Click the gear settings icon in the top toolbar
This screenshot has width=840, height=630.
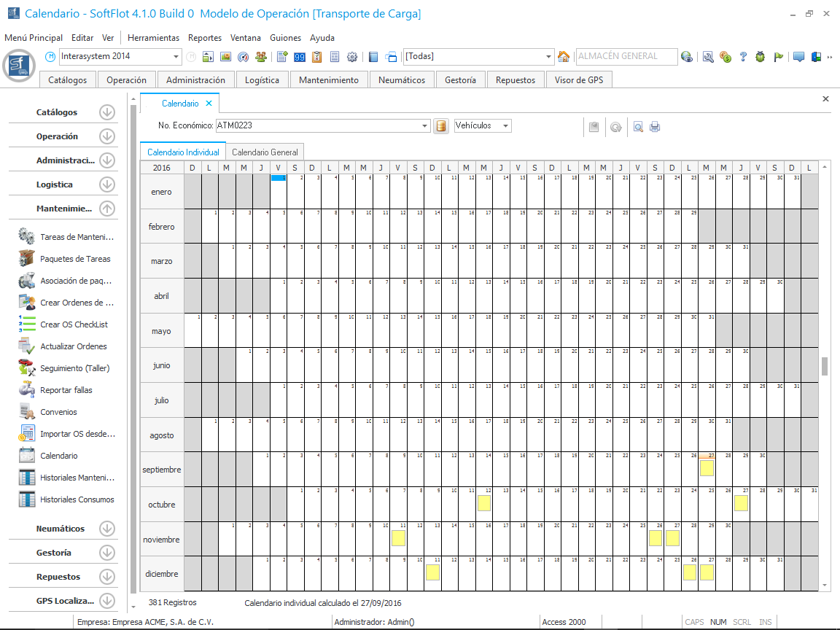[352, 57]
